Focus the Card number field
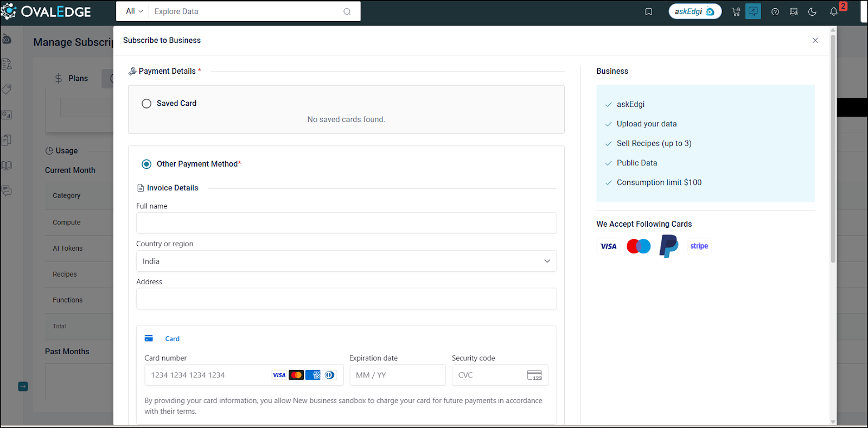The width and height of the screenshot is (868, 428). [244, 375]
